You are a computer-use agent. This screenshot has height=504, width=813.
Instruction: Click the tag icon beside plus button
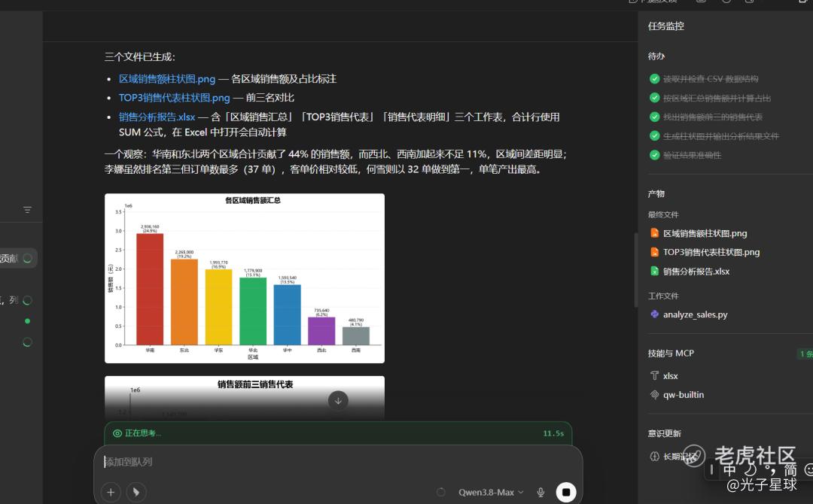(136, 492)
